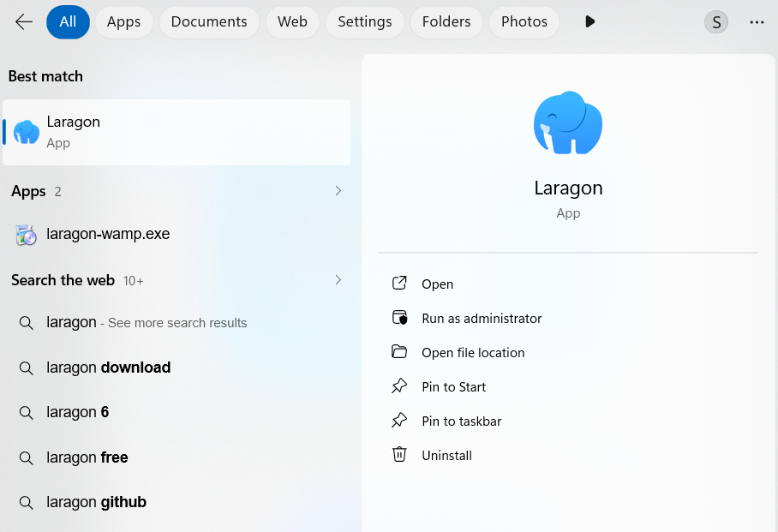Click the Laragon title in the preview pane
This screenshot has height=532, width=778.
568,188
